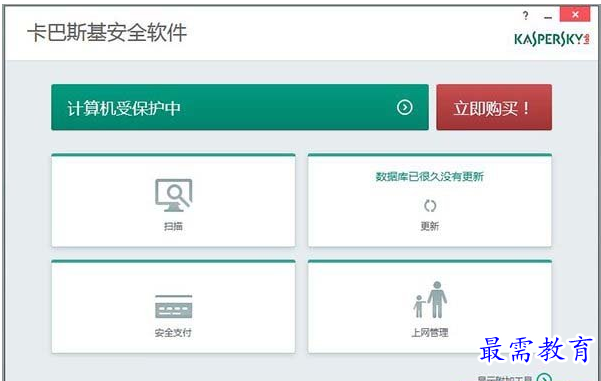Click the 立即购买 buy now button

(494, 107)
